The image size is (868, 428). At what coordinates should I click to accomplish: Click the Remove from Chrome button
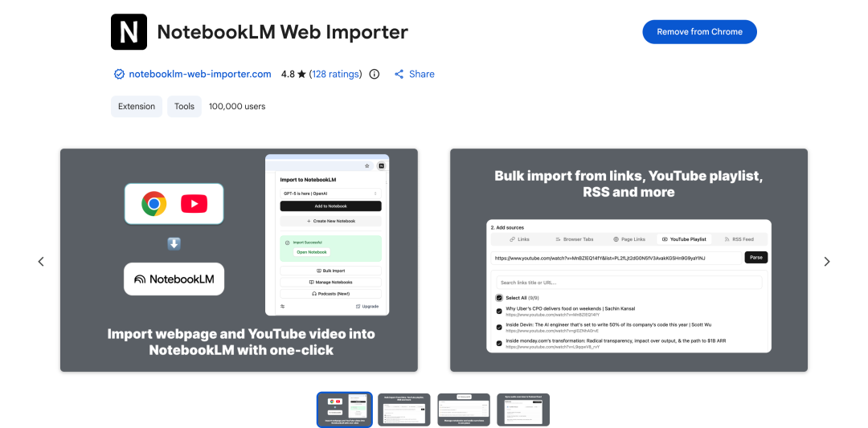pos(699,32)
